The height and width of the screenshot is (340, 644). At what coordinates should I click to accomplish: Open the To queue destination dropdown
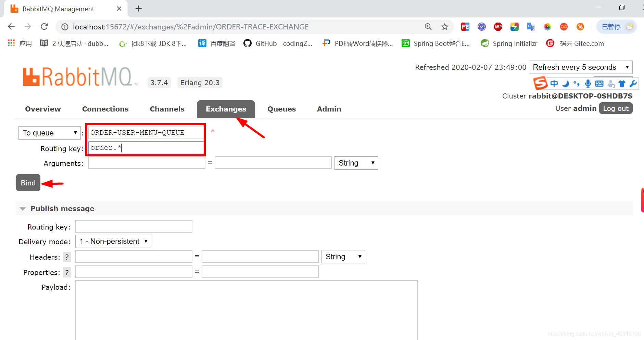[49, 133]
